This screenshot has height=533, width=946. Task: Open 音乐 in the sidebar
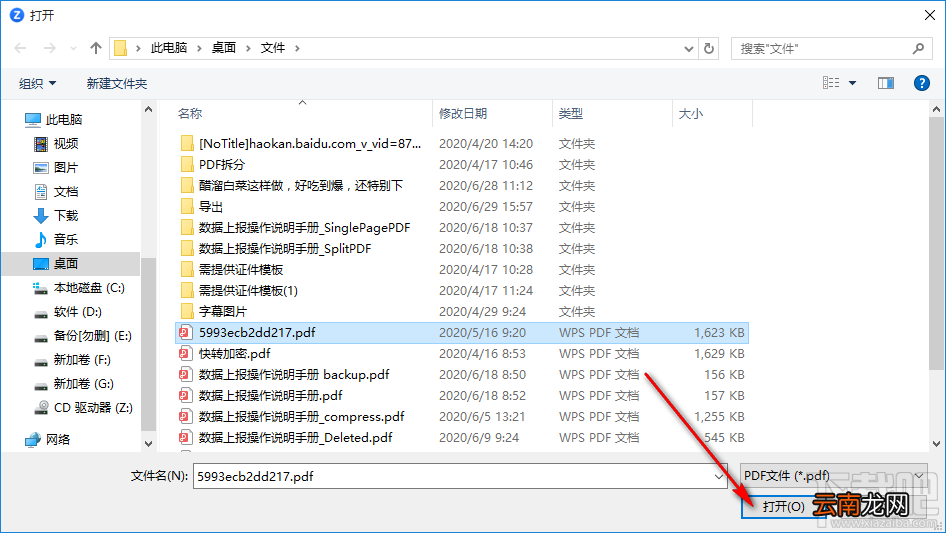(x=56, y=239)
